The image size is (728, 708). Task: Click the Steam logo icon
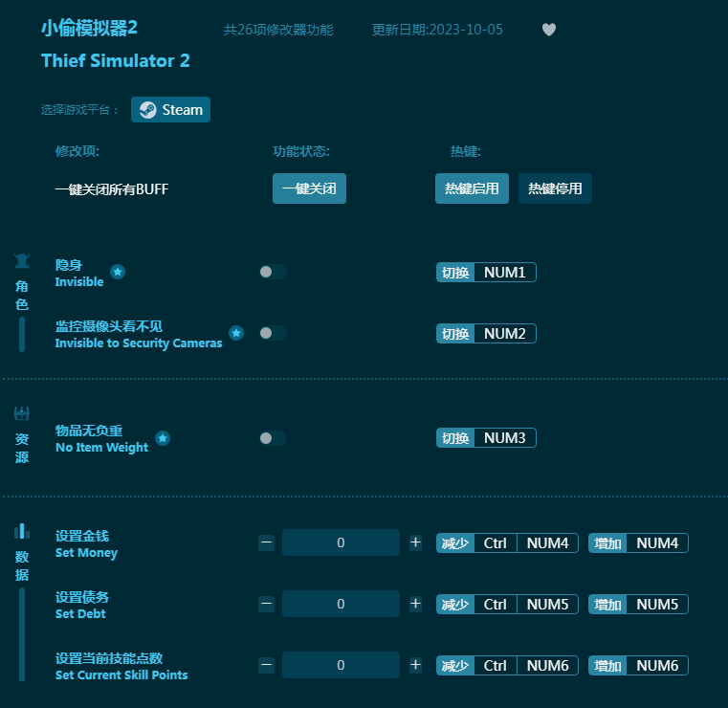[147, 110]
